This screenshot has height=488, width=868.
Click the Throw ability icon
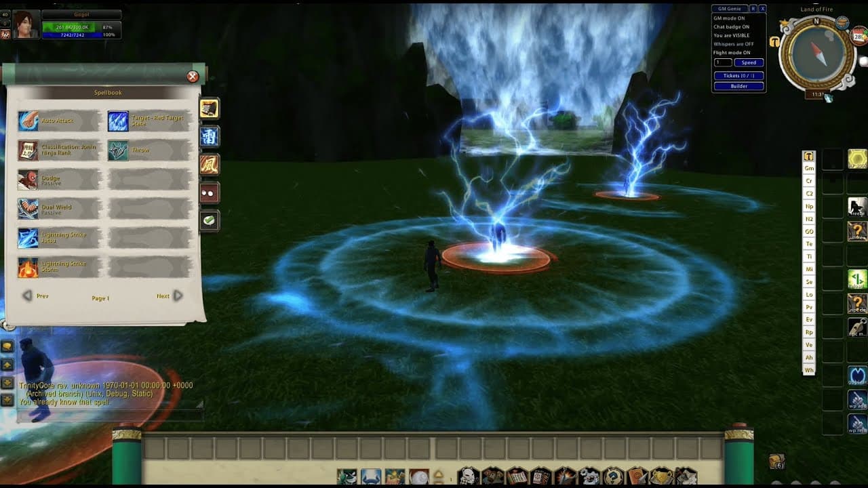(x=118, y=150)
